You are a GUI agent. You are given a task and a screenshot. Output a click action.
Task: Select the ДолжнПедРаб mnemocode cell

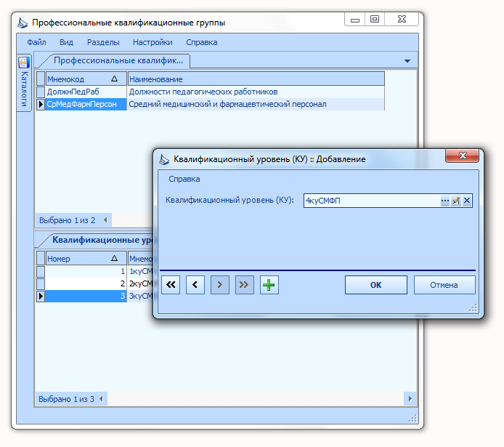point(86,92)
